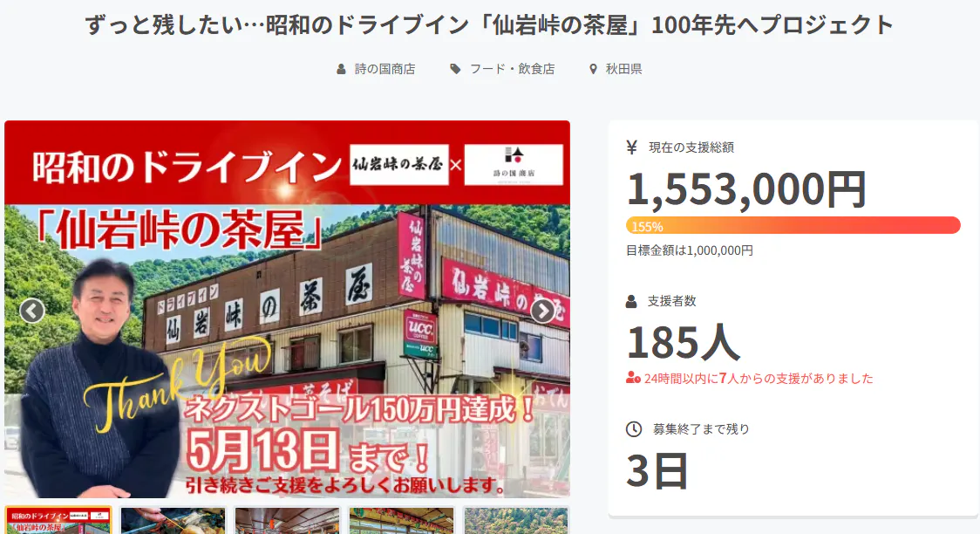Select the second thumbnail showing food
The height and width of the screenshot is (534, 980).
click(173, 520)
